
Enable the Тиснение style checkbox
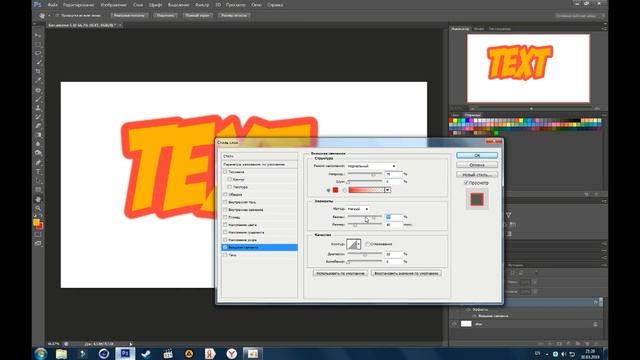(225, 172)
